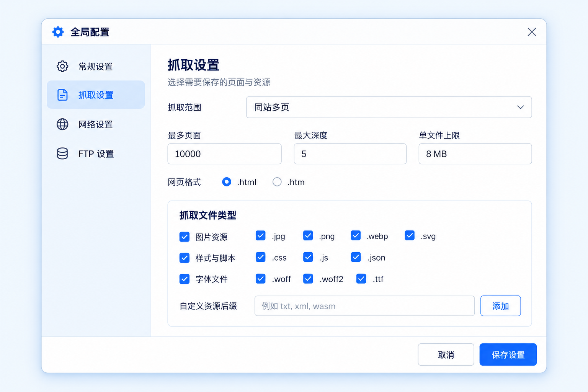
Task: Click the 网络设置 globe icon
Action: tap(62, 124)
